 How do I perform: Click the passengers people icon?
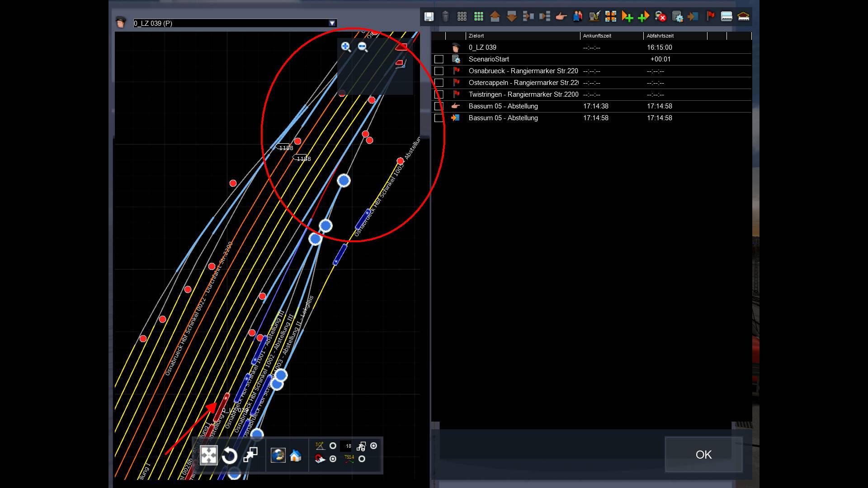pos(578,17)
